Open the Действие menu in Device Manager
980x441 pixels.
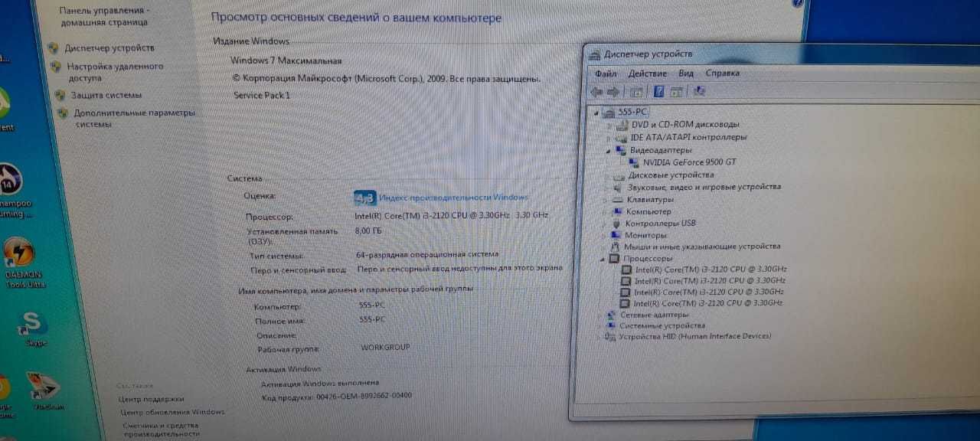coord(647,73)
